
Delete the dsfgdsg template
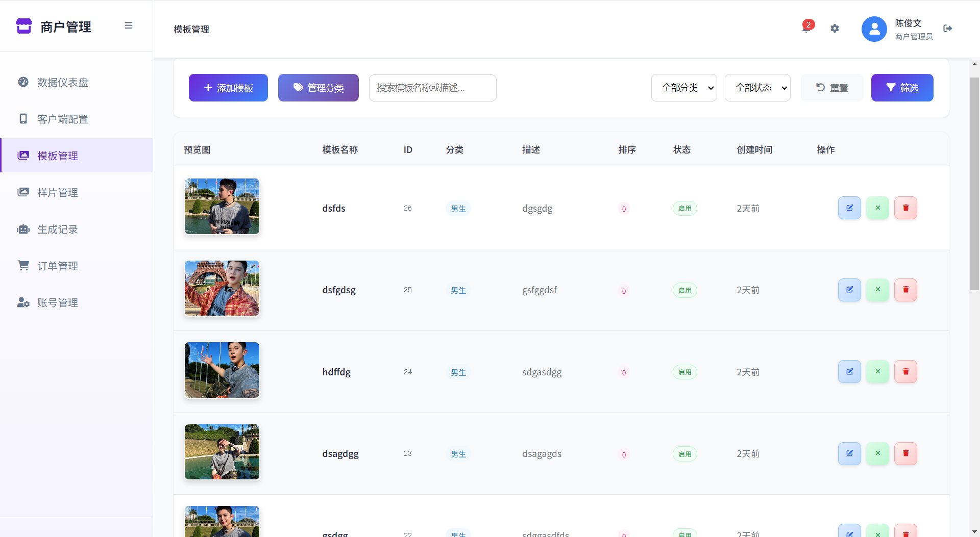(905, 290)
